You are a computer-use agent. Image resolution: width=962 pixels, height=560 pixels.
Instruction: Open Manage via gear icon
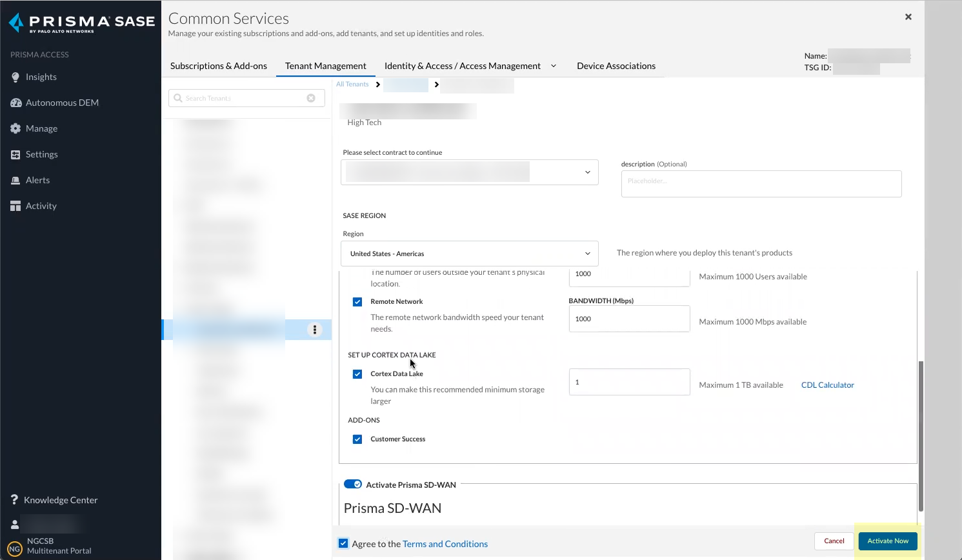coord(15,128)
